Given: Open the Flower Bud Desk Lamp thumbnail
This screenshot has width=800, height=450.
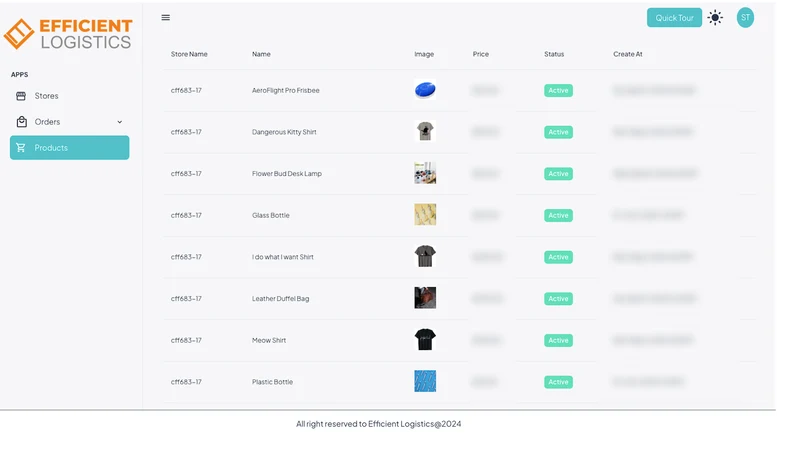Looking at the screenshot, I should tap(425, 173).
